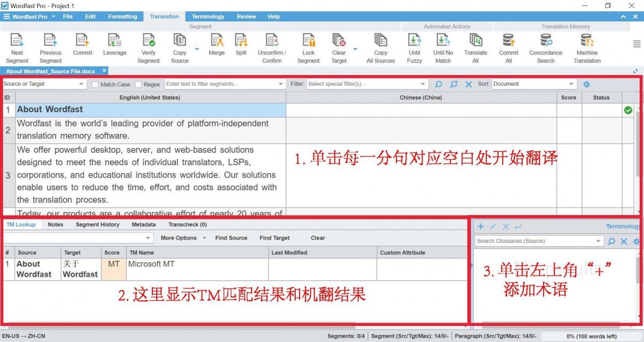Copy Source into the target

(180, 48)
